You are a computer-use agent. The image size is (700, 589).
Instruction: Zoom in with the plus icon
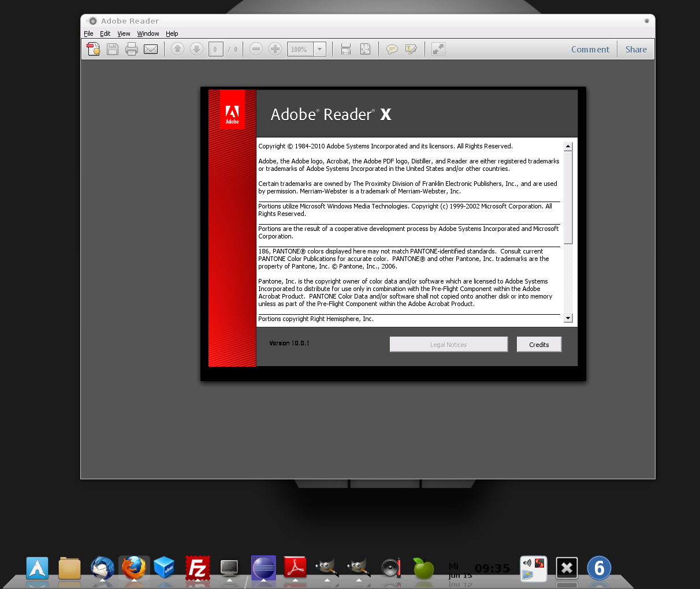275,49
